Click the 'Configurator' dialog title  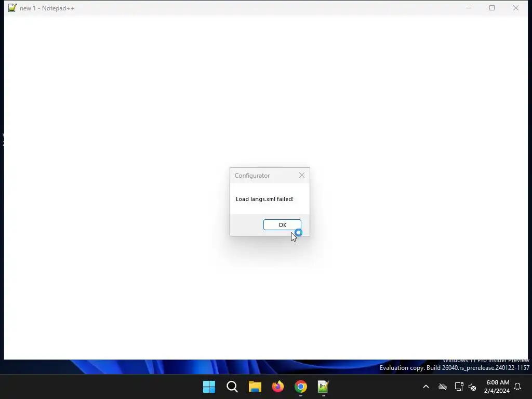click(252, 176)
